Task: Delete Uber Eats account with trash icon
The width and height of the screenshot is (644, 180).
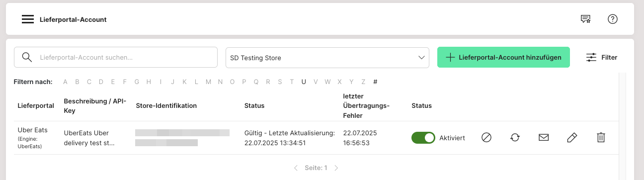Action: [x=601, y=138]
